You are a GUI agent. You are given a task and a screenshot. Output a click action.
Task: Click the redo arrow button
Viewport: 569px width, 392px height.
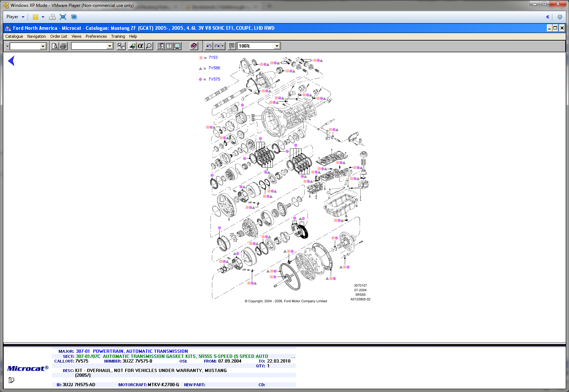point(217,46)
